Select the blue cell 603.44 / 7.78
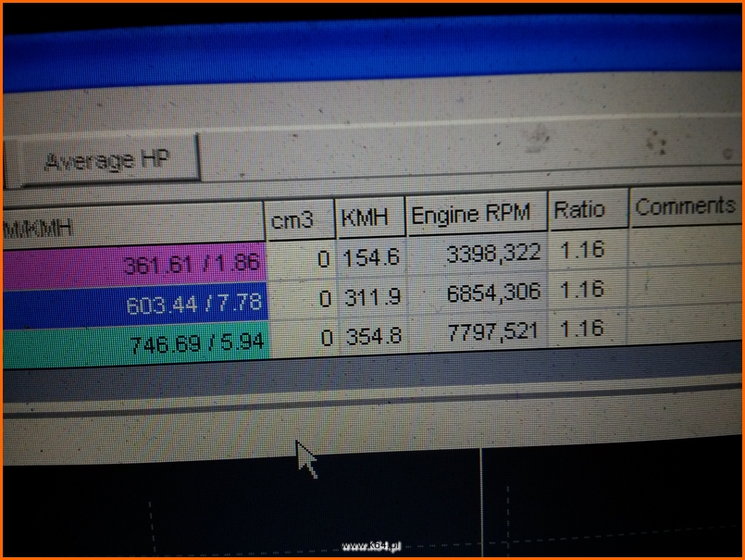745x560 pixels. tap(135, 305)
